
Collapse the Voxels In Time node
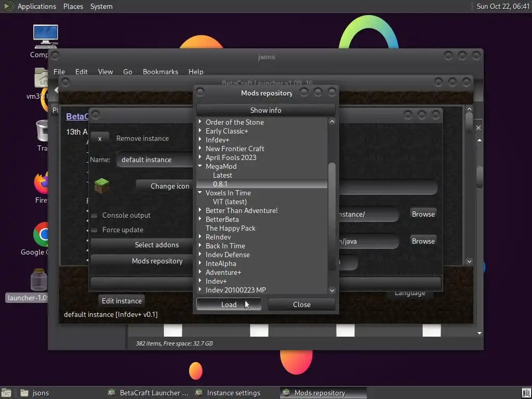[200, 192]
